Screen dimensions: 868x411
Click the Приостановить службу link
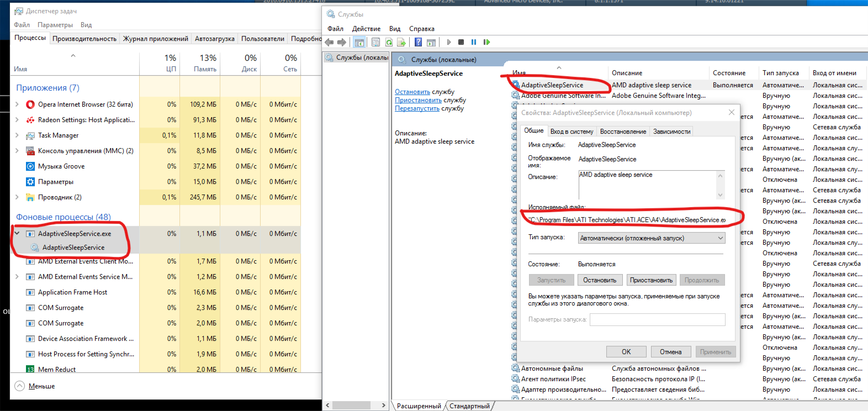tap(419, 100)
